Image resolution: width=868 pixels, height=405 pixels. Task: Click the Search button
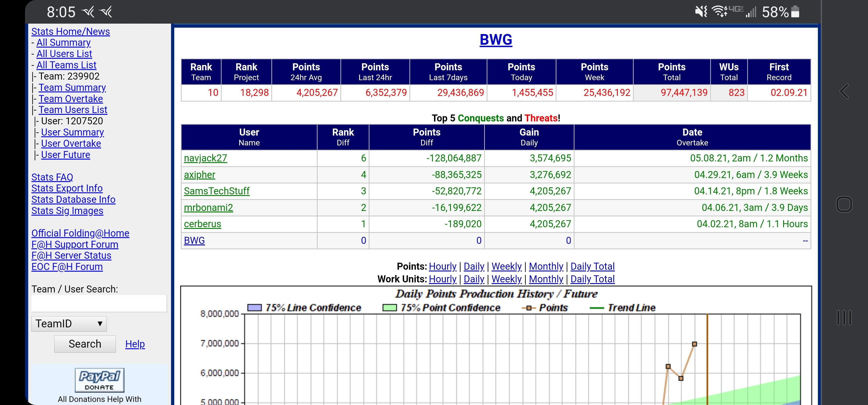tap(85, 344)
